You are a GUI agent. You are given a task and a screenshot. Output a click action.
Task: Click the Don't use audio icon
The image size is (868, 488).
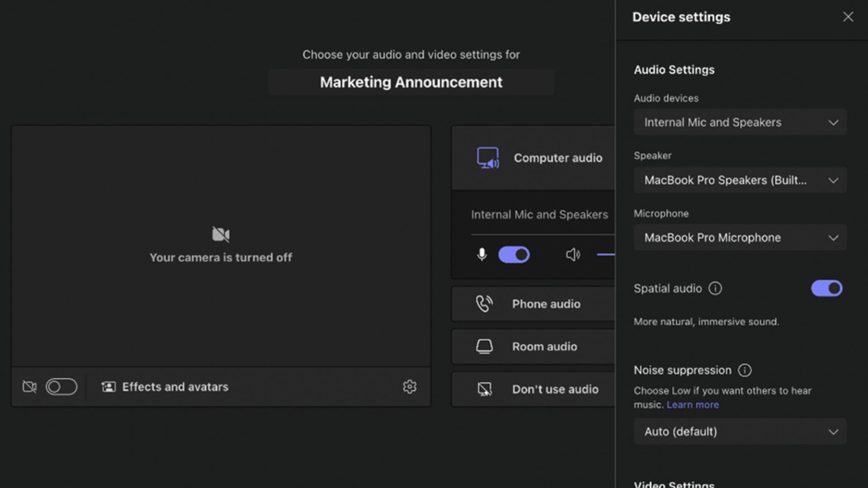tap(485, 389)
